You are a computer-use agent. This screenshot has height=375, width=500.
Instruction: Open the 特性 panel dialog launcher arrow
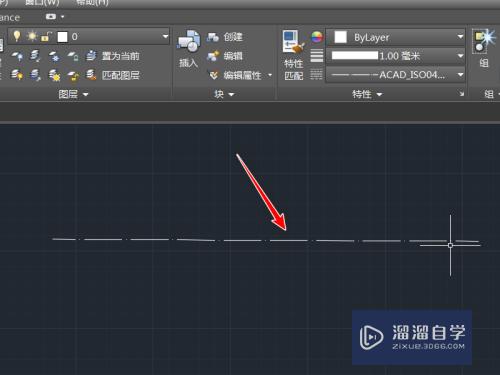pos(461,94)
